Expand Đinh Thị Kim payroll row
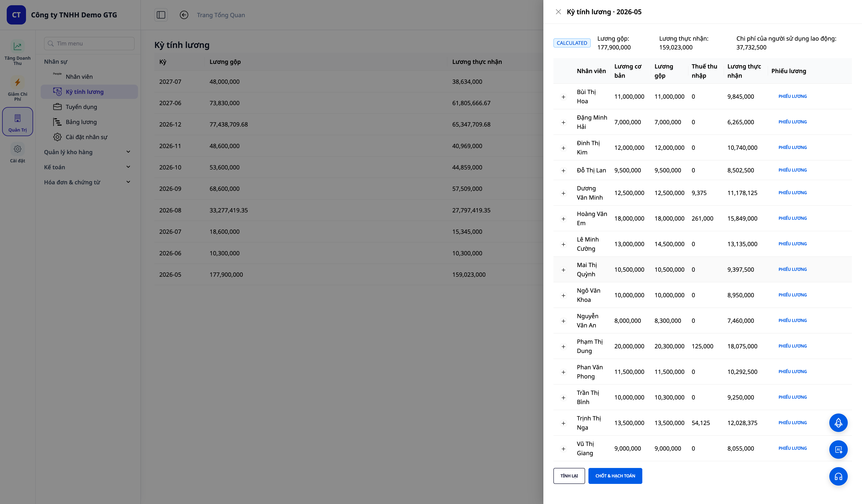Image resolution: width=862 pixels, height=504 pixels. (563, 148)
